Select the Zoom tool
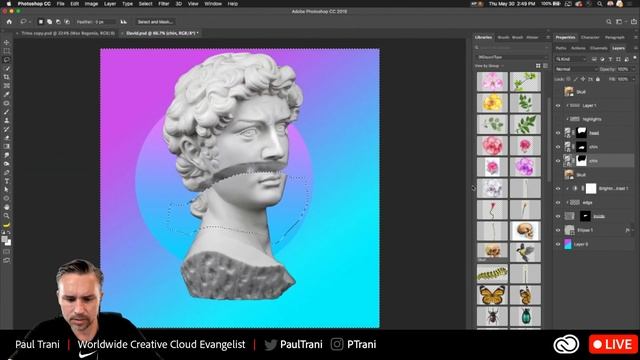Viewport: 640px width, 360px height. tap(7, 216)
